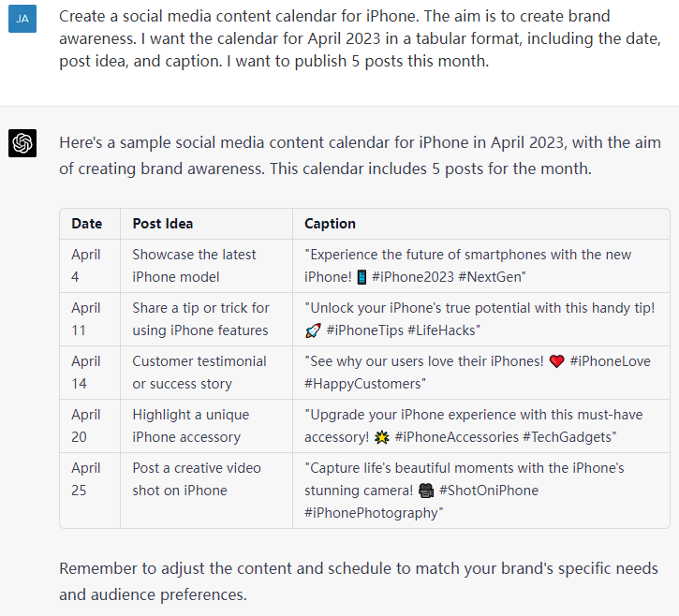Click the ChatGPT logo avatar
The image size is (679, 616).
(22, 143)
